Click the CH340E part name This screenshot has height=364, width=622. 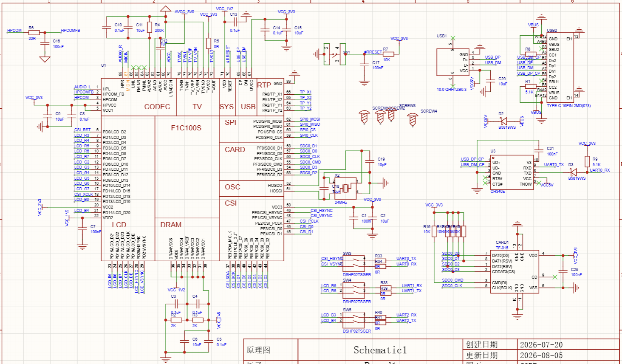498,192
